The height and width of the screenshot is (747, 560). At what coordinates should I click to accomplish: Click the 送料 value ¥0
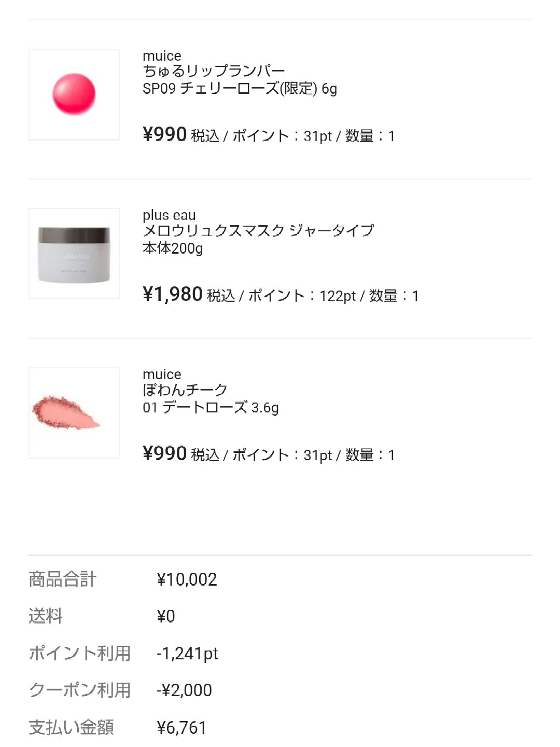[166, 616]
